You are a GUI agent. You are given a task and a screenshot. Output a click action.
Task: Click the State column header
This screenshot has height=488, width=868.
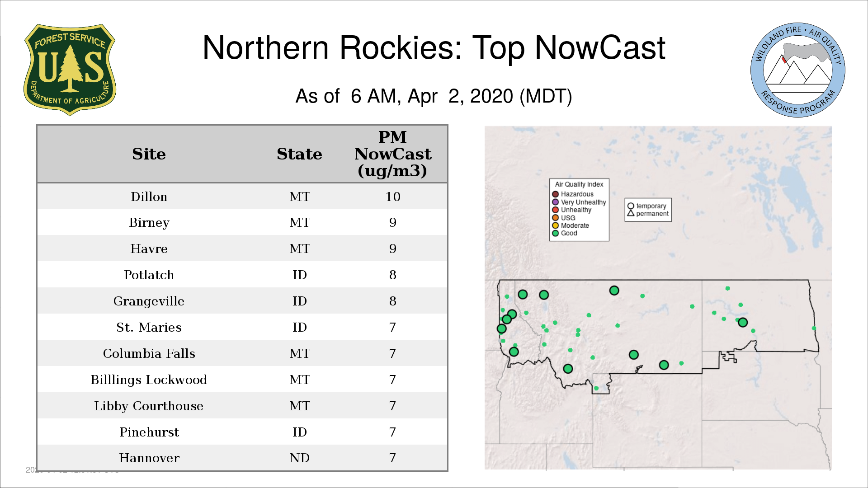click(299, 154)
